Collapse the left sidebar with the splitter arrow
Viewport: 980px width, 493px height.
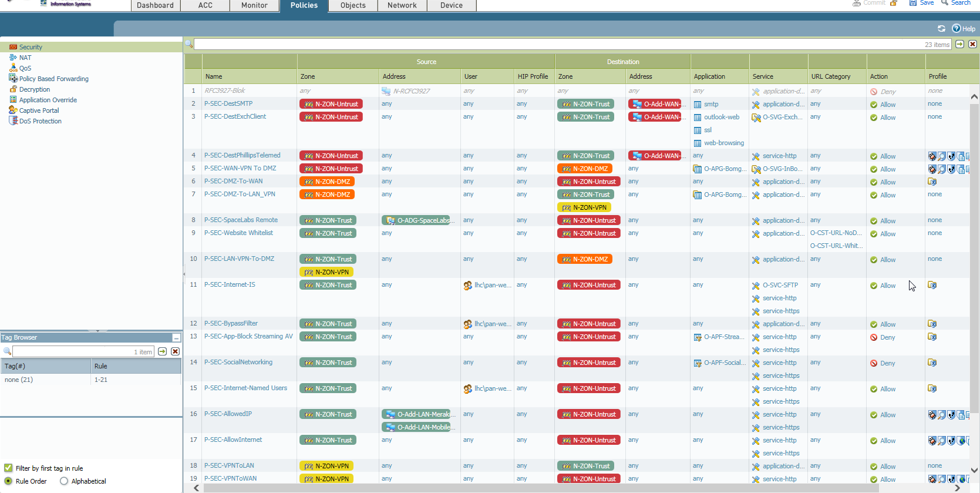[x=184, y=274]
